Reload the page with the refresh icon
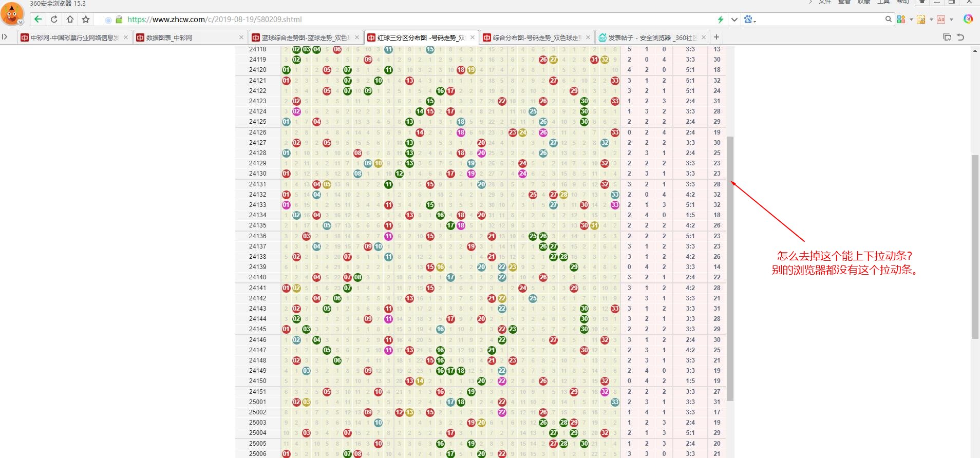 tap(54, 20)
